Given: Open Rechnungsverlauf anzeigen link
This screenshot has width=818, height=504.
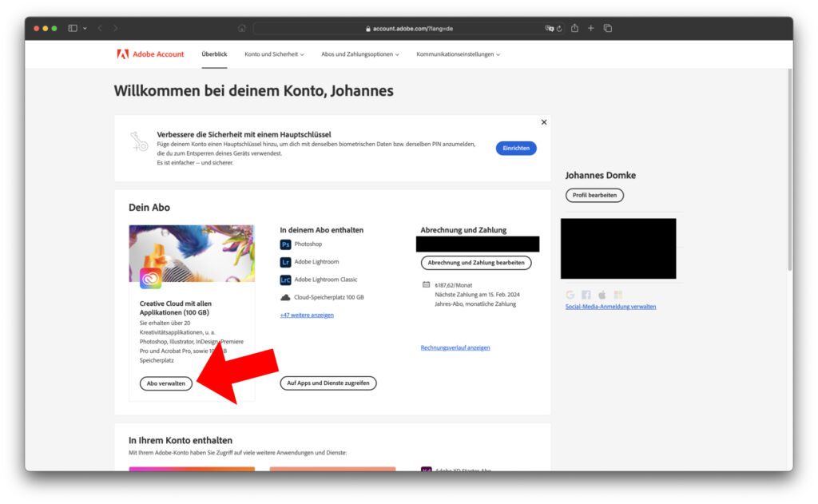Looking at the screenshot, I should coord(455,347).
